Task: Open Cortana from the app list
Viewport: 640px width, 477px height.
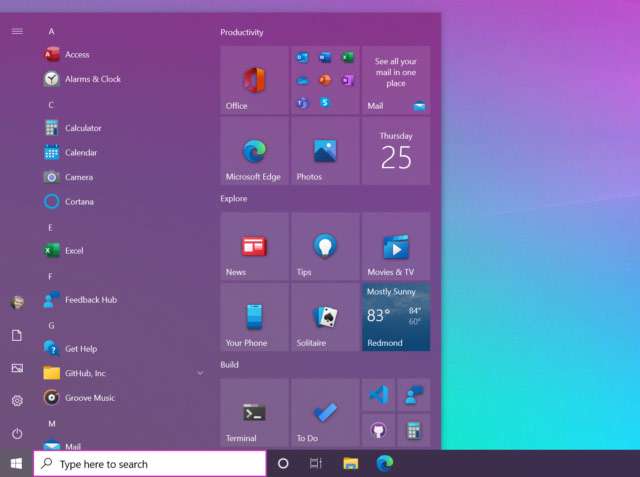Action: (122, 201)
